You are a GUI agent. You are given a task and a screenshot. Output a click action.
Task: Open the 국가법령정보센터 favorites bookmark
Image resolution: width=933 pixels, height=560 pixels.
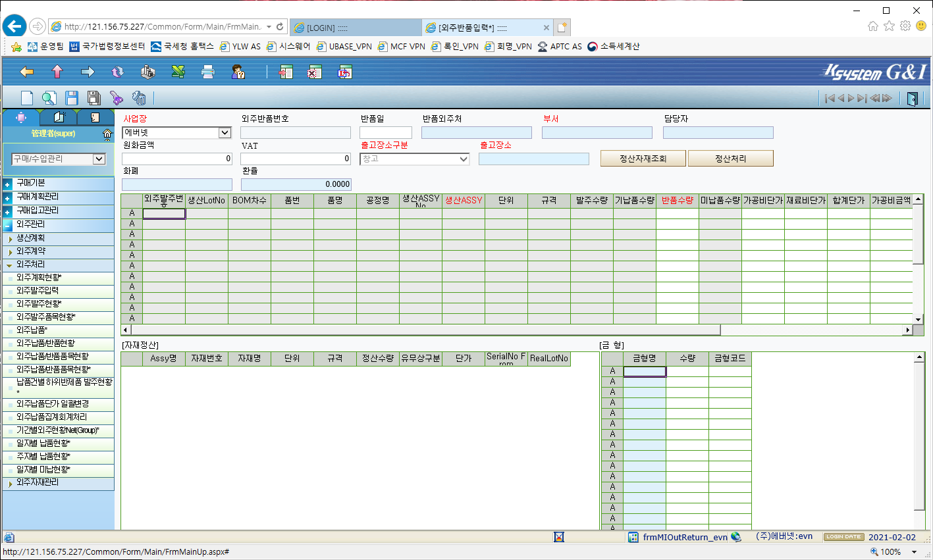coord(107,46)
